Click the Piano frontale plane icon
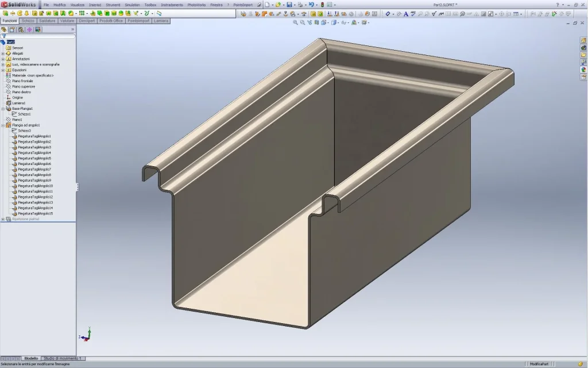 pos(9,80)
